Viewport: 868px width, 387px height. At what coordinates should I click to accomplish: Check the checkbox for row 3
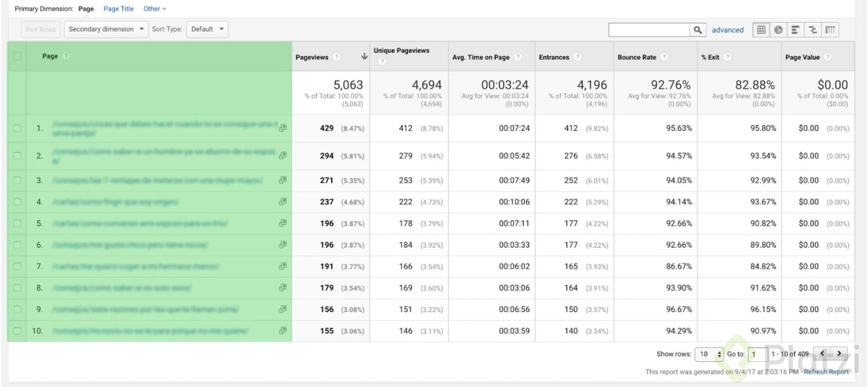point(17,180)
